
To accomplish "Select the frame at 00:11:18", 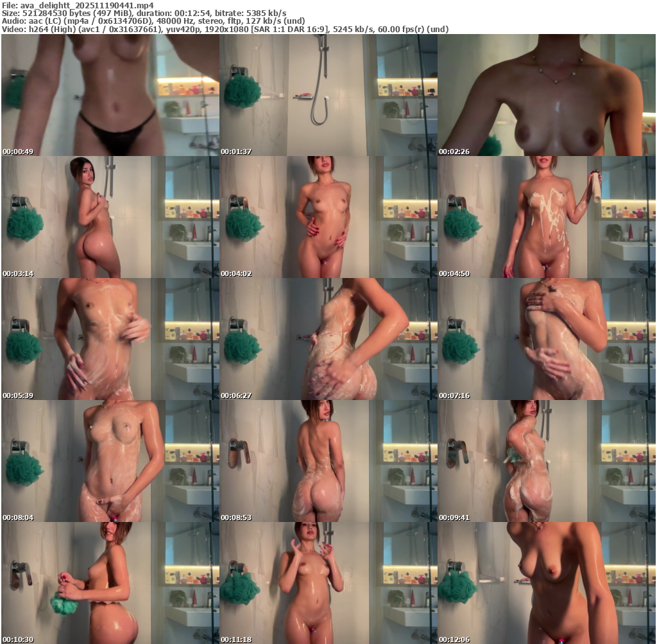I will [x=328, y=583].
